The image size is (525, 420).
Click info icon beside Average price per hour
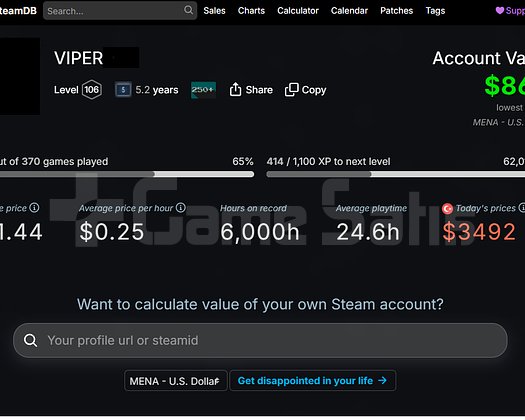[181, 208]
